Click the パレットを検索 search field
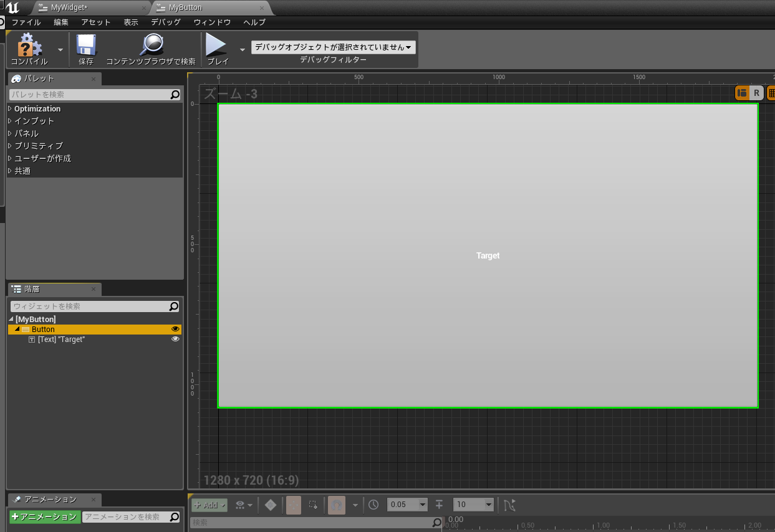The width and height of the screenshot is (775, 532). pos(95,95)
